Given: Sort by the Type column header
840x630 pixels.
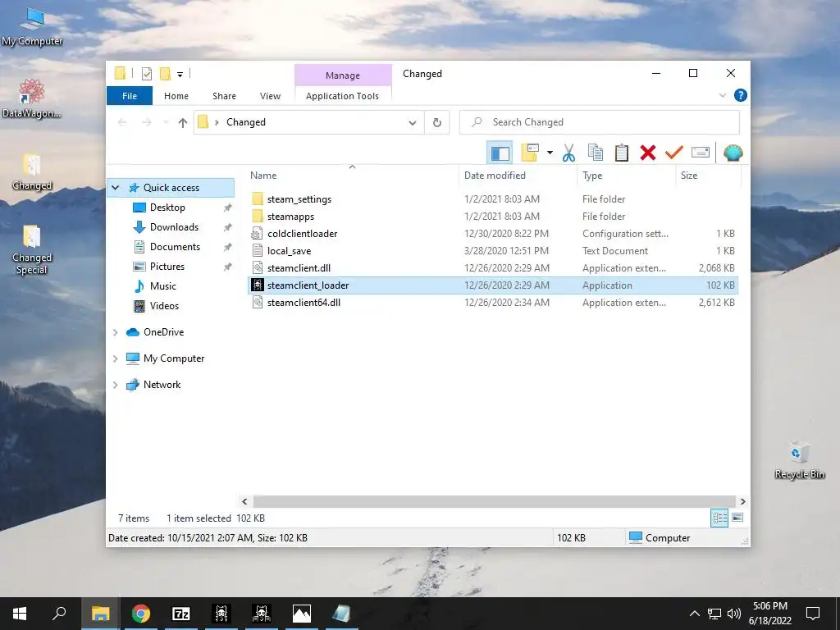Looking at the screenshot, I should 592,176.
